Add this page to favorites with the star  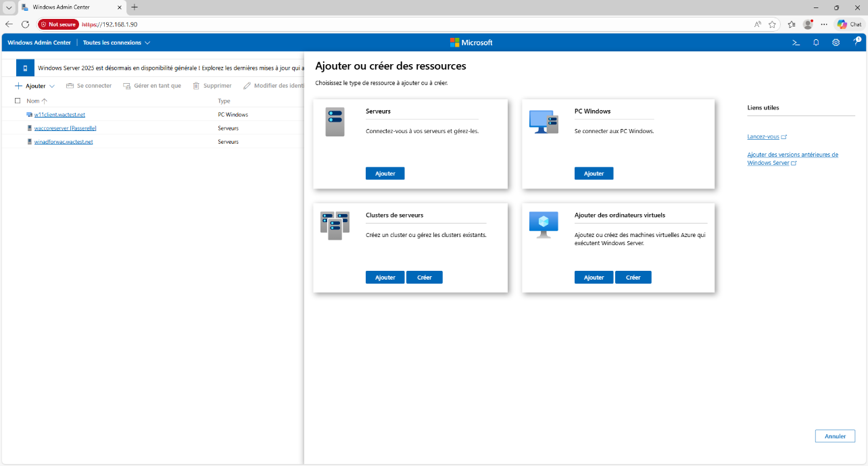point(772,24)
